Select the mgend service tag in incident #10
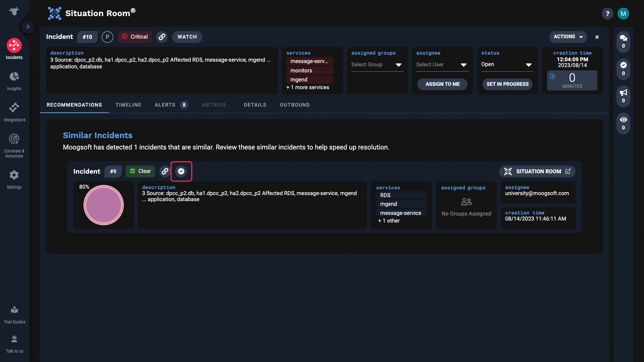The height and width of the screenshot is (362, 644). click(310, 79)
